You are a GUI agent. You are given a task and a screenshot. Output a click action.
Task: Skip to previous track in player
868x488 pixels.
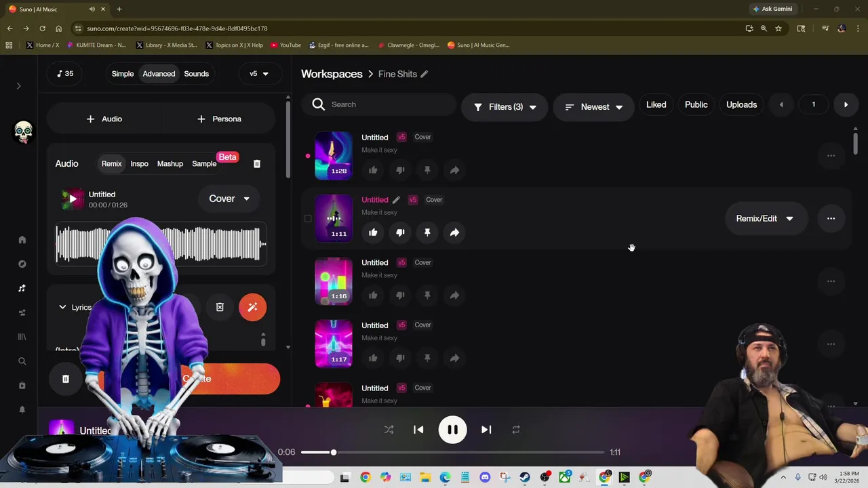click(x=418, y=430)
